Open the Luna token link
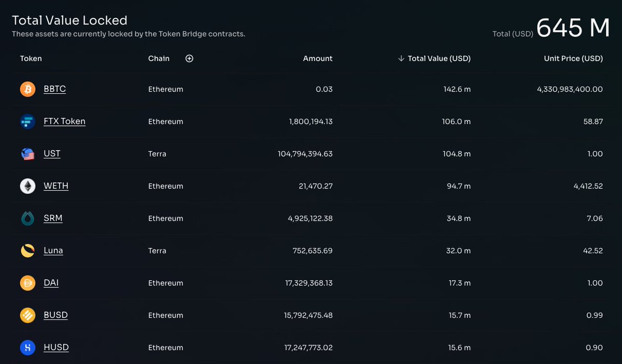622x364 pixels. (53, 251)
